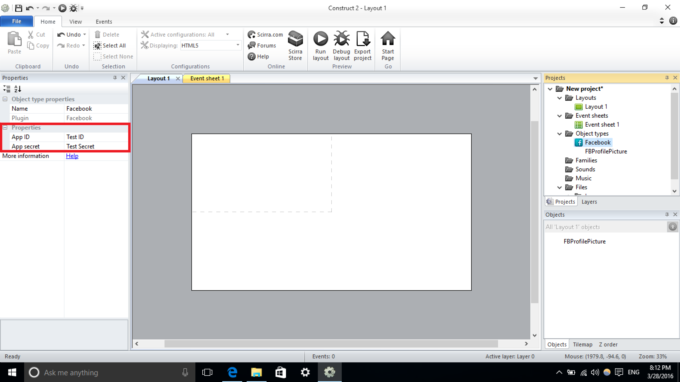Open the Active configurations dropdown

click(x=227, y=34)
